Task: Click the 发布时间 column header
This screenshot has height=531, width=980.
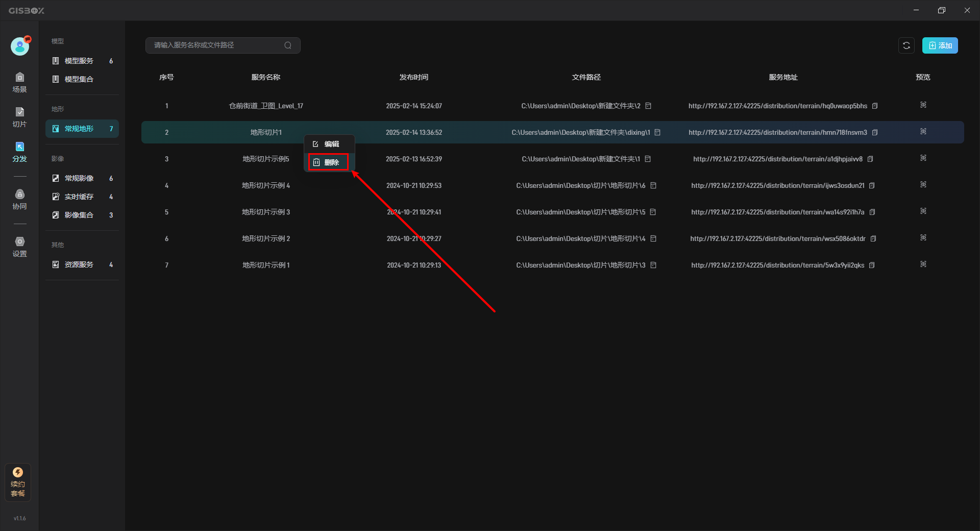Action: [414, 77]
